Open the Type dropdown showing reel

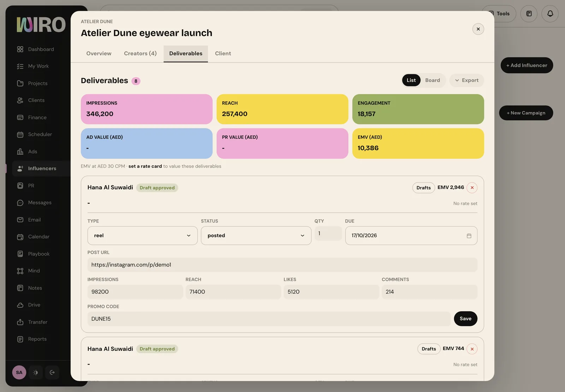142,235
